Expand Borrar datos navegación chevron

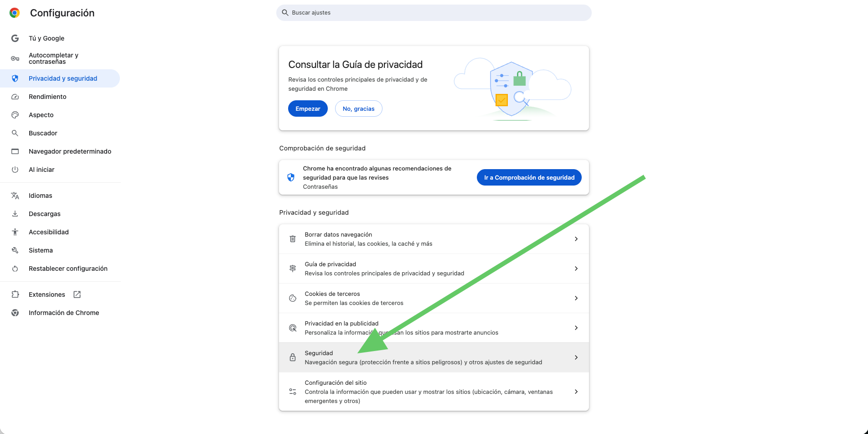point(576,239)
